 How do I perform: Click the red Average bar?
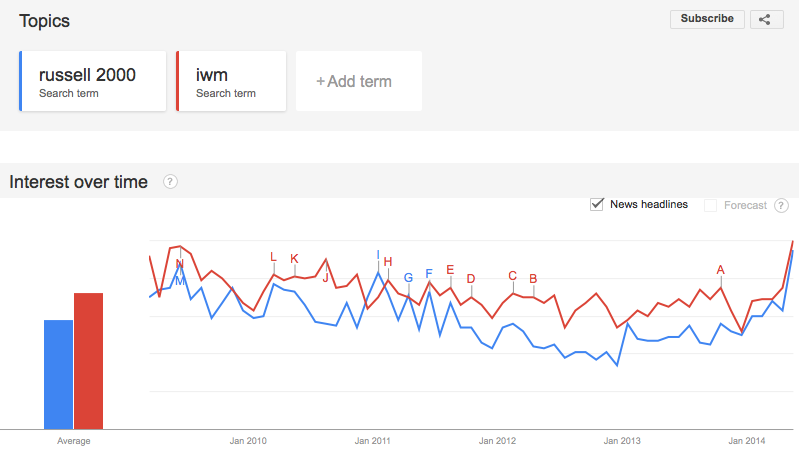pos(88,361)
